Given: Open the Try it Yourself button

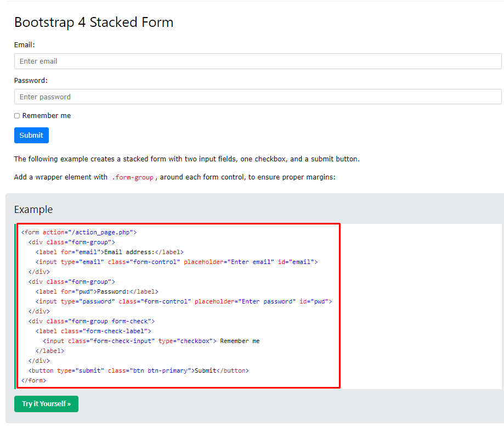Looking at the screenshot, I should (x=46, y=403).
